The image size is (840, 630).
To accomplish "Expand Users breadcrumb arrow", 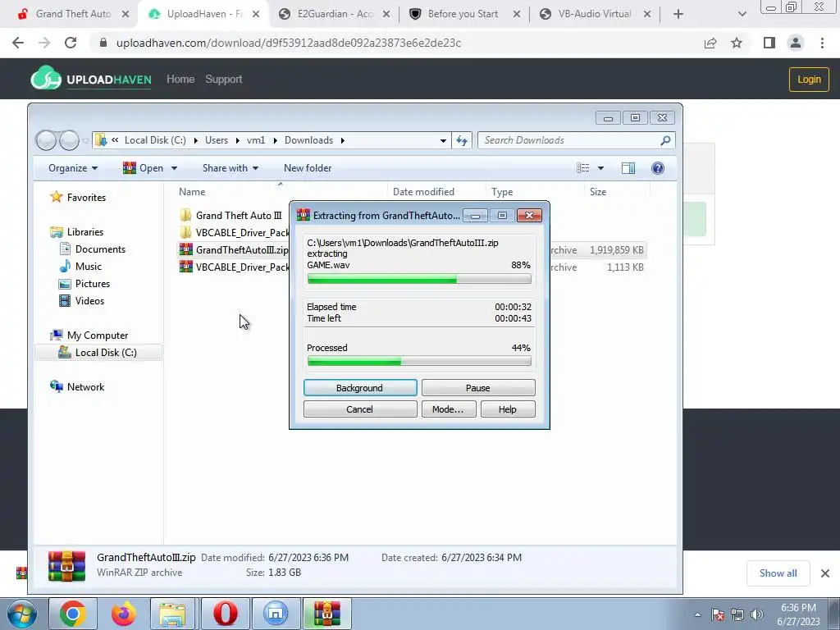I will [x=237, y=140].
